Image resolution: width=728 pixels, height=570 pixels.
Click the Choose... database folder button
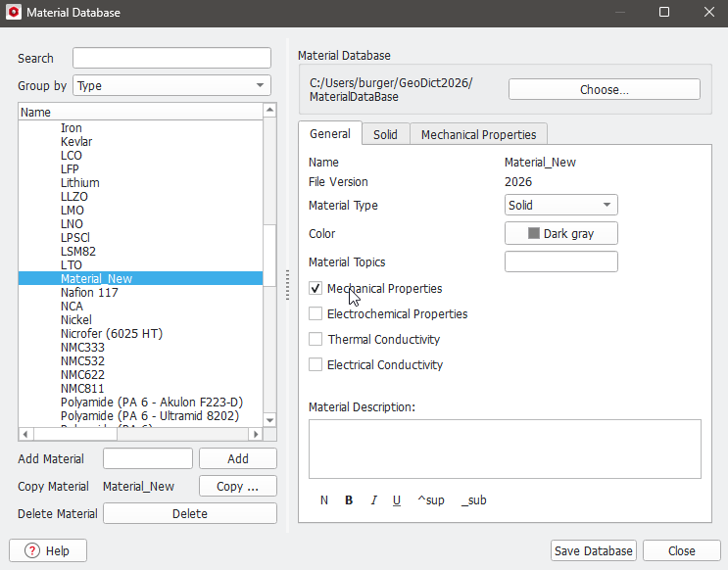pos(604,89)
